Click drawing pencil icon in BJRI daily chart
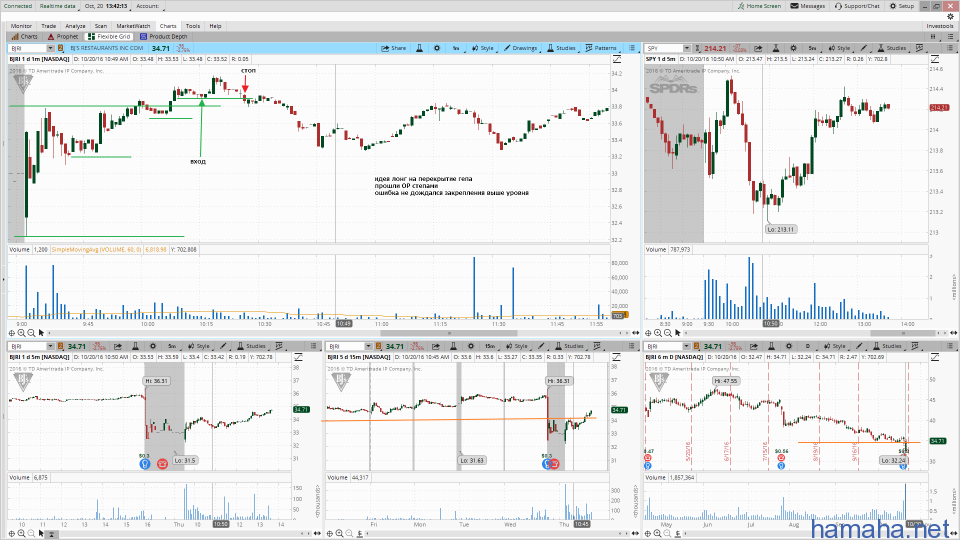This screenshot has width=960, height=540. [x=859, y=346]
